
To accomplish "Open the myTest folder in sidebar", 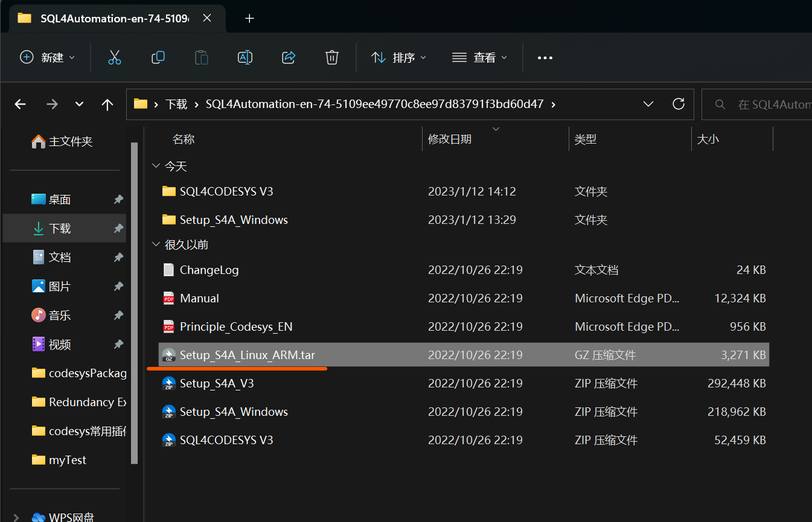I will pyautogui.click(x=64, y=460).
